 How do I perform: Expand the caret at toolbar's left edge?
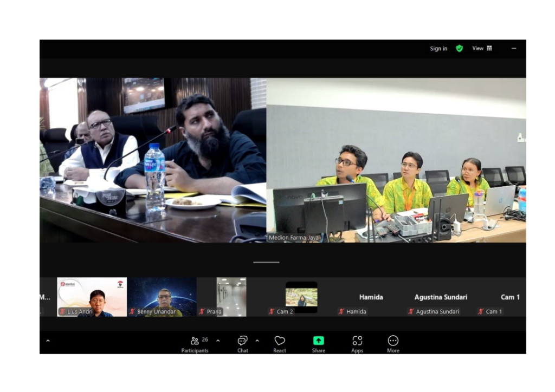[48, 341]
